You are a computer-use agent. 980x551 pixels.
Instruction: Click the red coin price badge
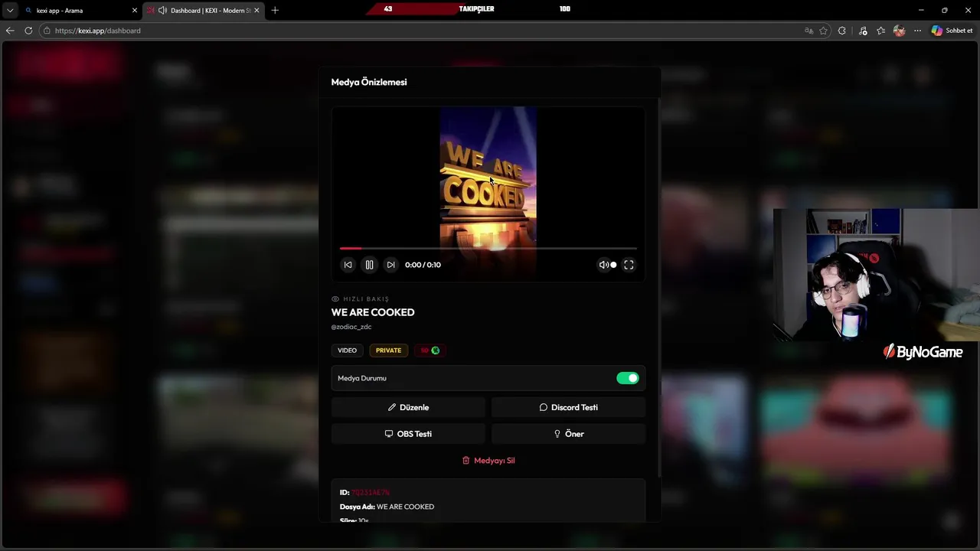tap(430, 350)
